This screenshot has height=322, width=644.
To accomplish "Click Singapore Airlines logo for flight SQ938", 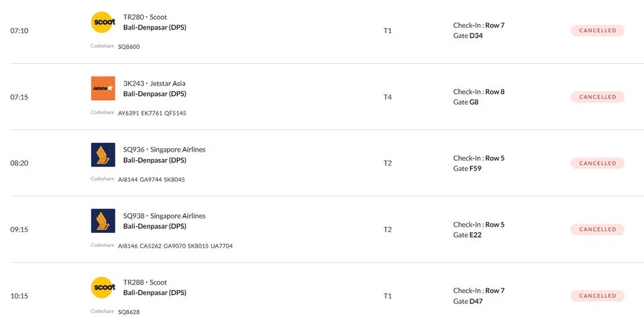I will [x=103, y=221].
